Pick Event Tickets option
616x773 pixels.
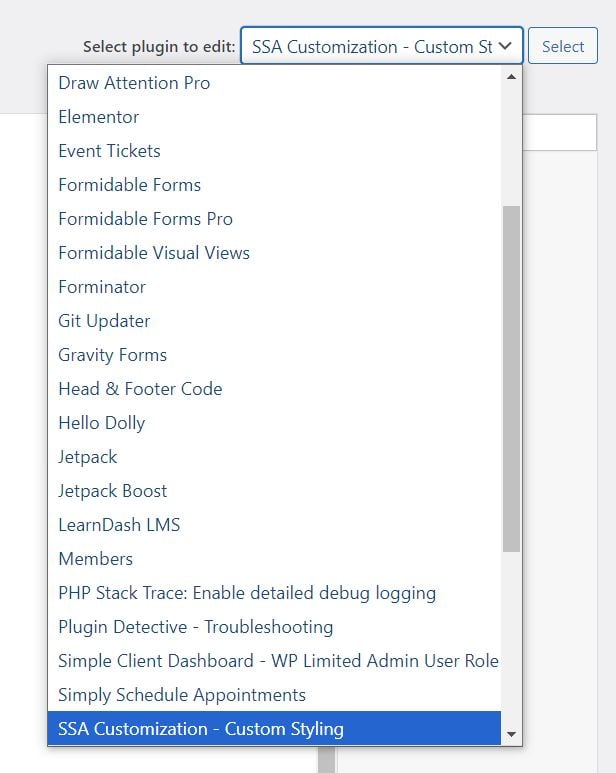pos(274,151)
